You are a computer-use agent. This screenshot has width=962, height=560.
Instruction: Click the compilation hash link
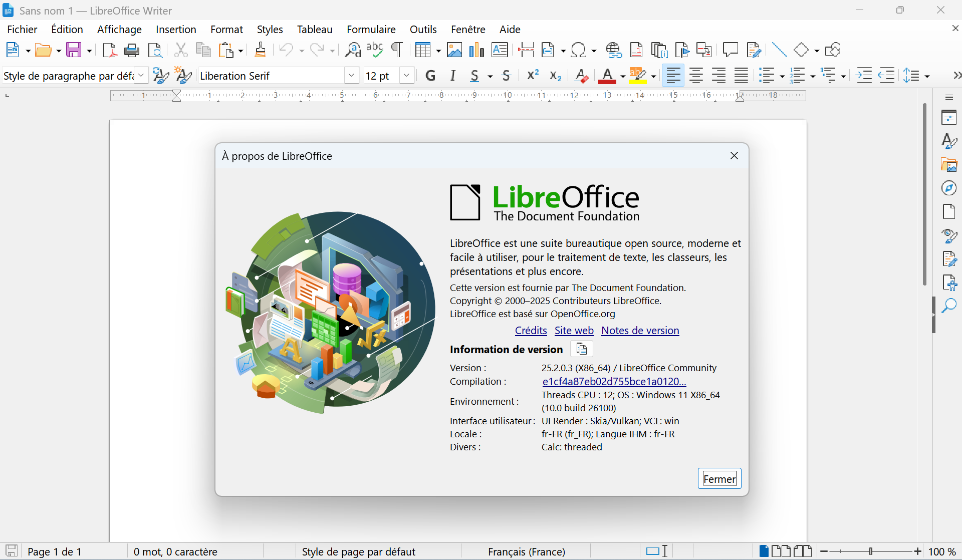point(614,382)
